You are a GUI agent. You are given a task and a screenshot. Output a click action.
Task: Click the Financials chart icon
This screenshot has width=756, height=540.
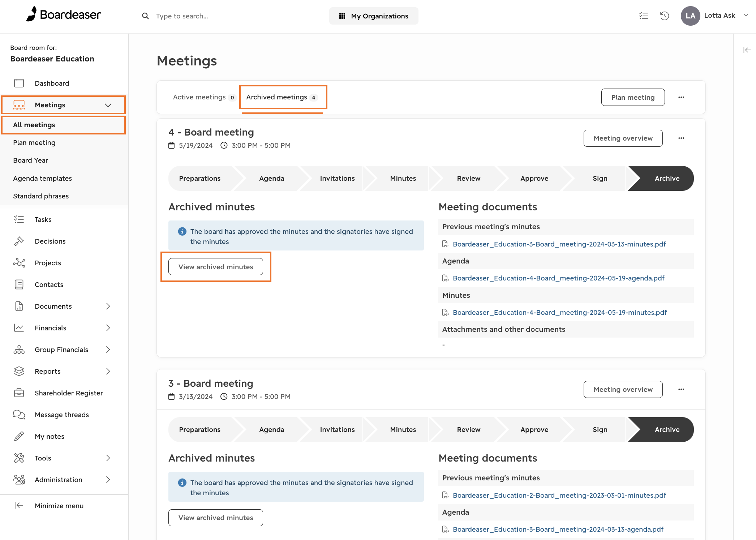pos(19,328)
